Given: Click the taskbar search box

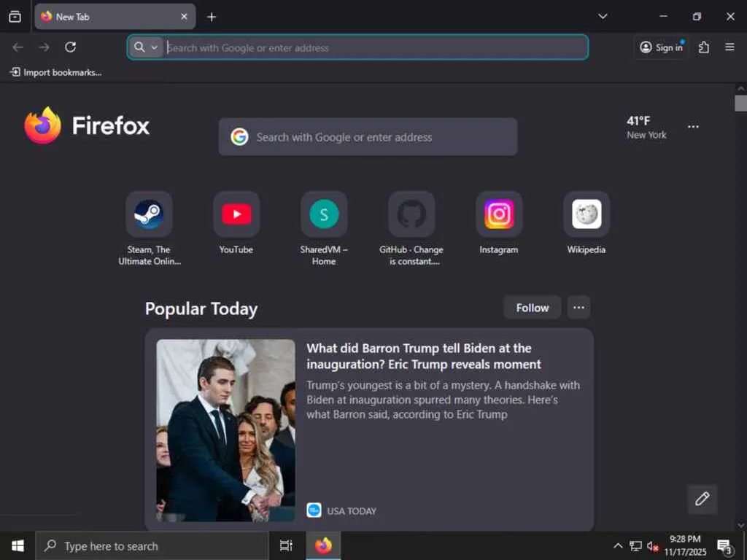Looking at the screenshot, I should pyautogui.click(x=152, y=545).
